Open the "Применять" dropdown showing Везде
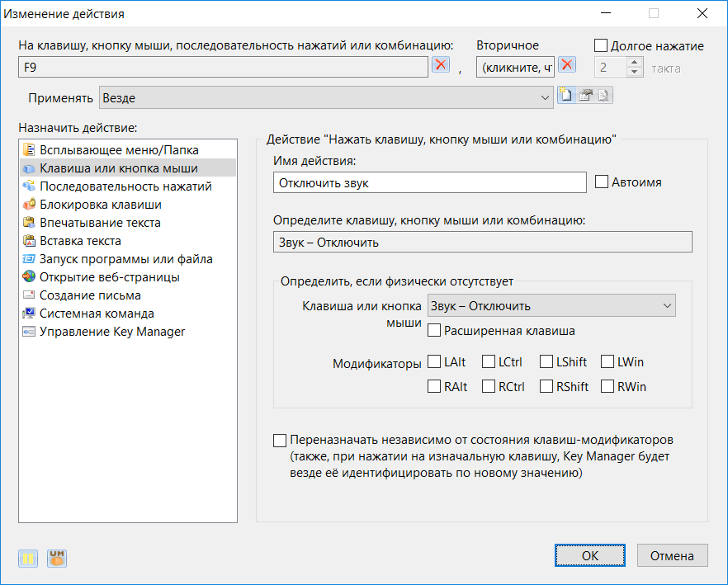This screenshot has height=585, width=728. pyautogui.click(x=326, y=98)
